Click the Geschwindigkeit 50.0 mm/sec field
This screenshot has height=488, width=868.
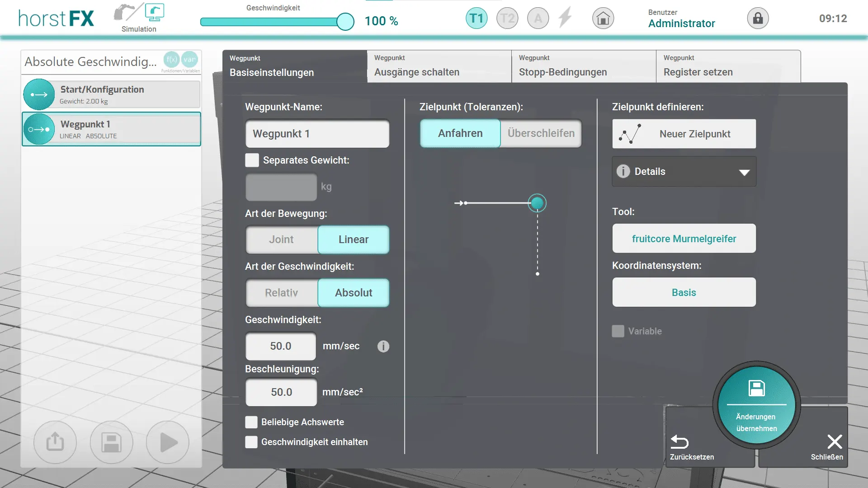(x=281, y=346)
